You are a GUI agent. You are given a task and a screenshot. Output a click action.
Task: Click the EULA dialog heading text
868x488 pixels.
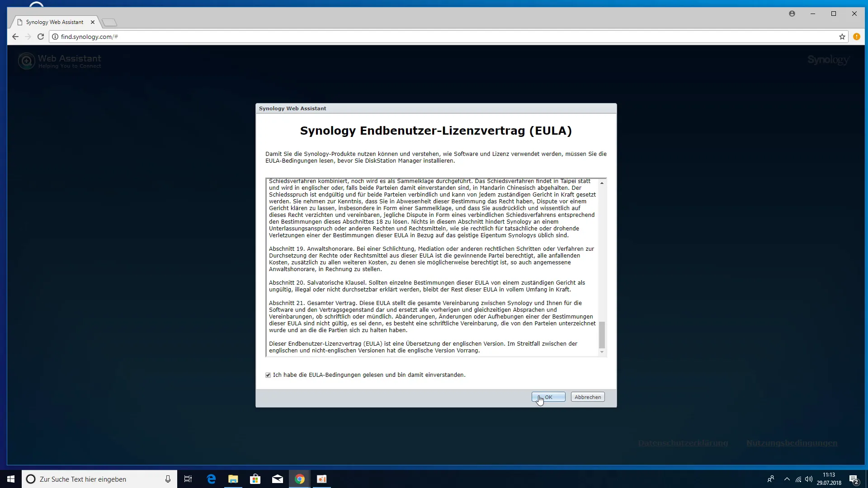coord(436,131)
